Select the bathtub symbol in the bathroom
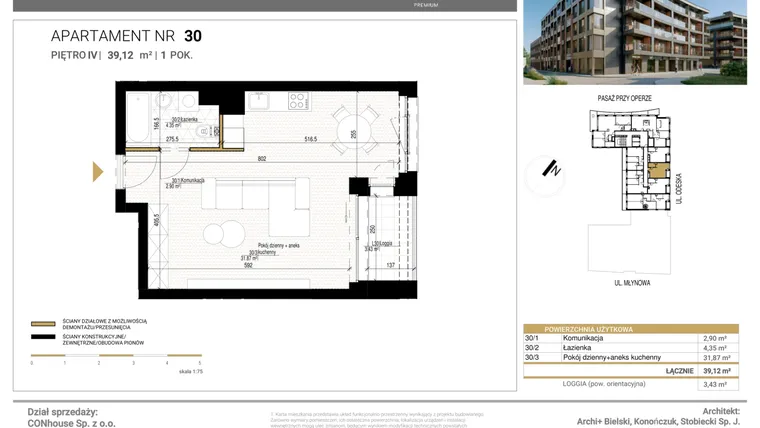This screenshot has height=428, width=760. (138, 118)
